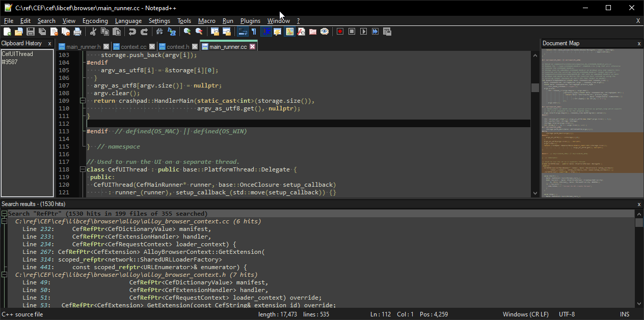Print the current file
This screenshot has height=320, width=644.
tap(77, 32)
